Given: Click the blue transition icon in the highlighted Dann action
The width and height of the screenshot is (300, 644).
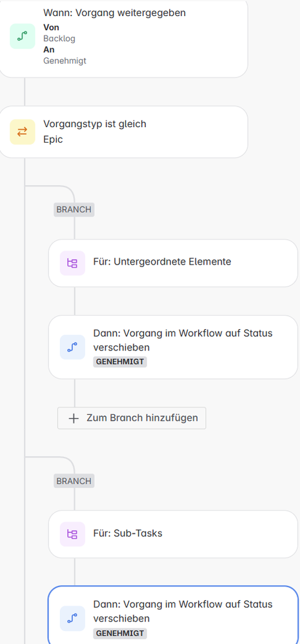Looking at the screenshot, I should click(72, 619).
